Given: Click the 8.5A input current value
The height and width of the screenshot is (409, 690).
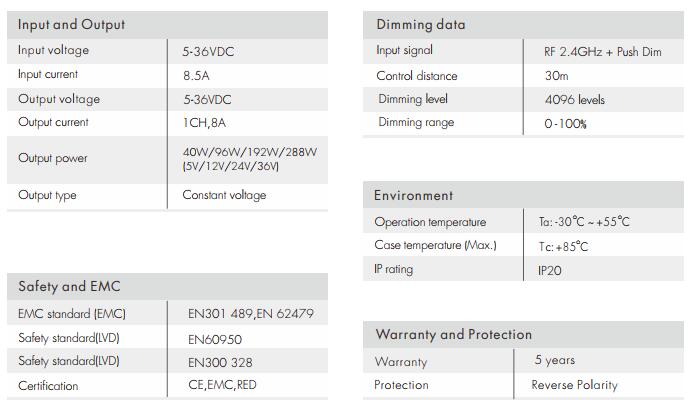Looking at the screenshot, I should 198,75.
